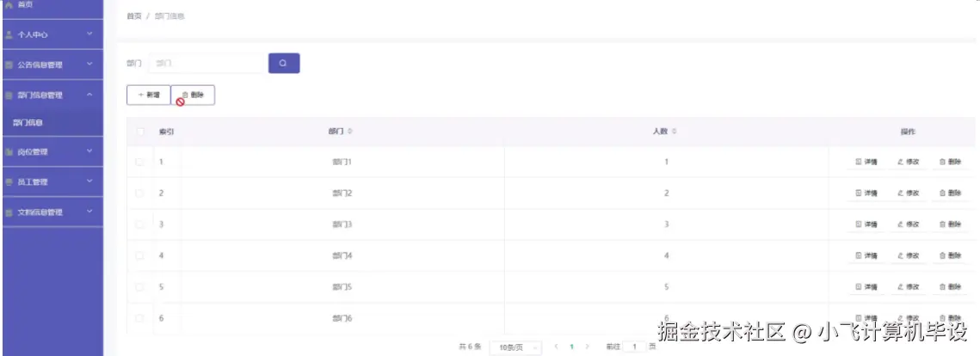
Task: Click the 部门6 cell in the table
Action: pyautogui.click(x=342, y=318)
